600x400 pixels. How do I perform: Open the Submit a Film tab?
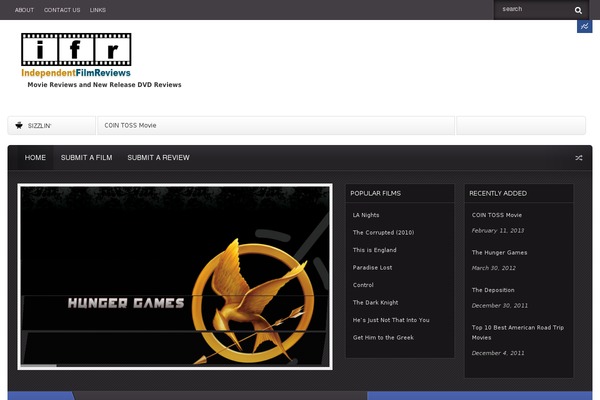(86, 158)
